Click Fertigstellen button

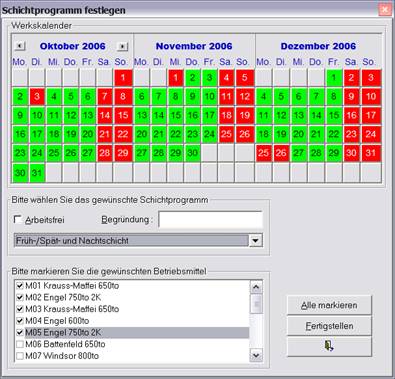click(x=329, y=326)
